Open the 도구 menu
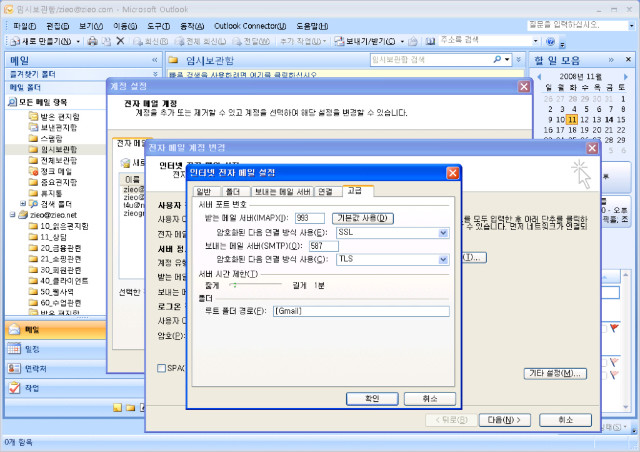This screenshot has height=452, width=640. [x=158, y=26]
